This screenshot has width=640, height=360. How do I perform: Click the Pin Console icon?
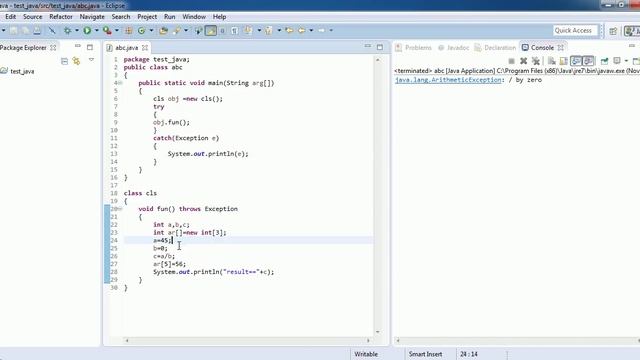click(604, 61)
